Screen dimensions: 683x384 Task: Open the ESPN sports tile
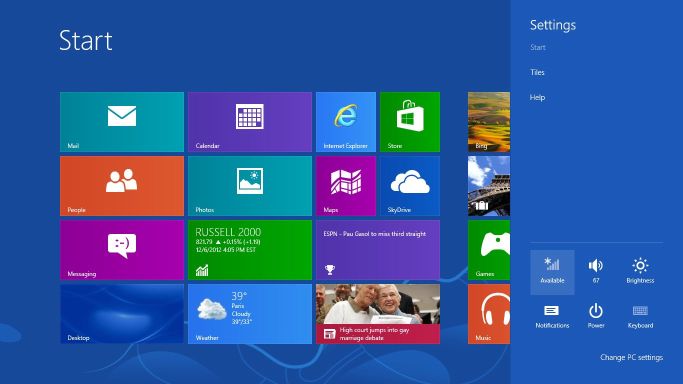[378, 250]
